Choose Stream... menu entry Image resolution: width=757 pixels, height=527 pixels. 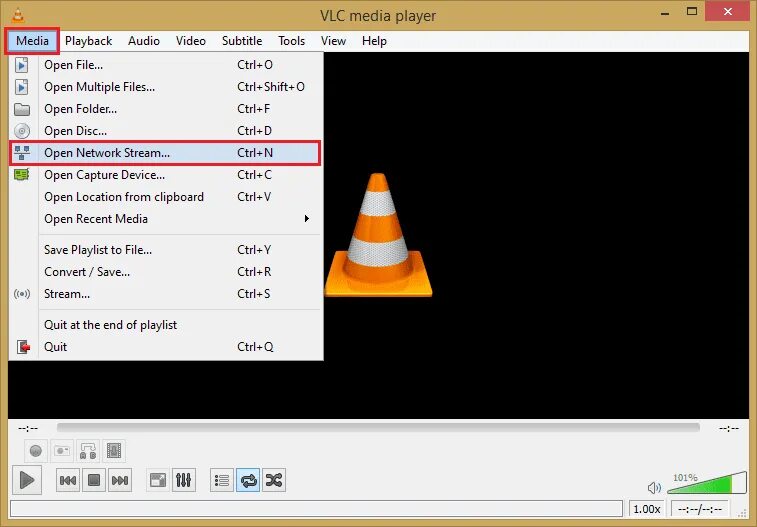166,294
